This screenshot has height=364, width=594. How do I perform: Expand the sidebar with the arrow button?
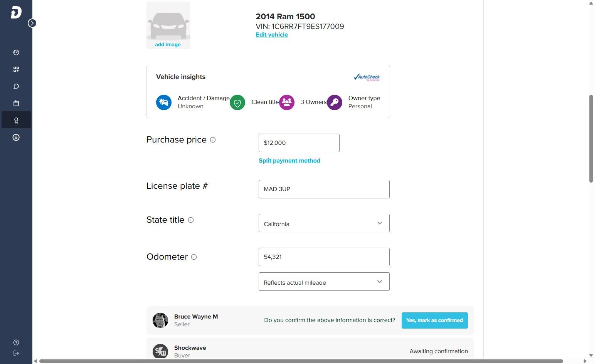[x=32, y=23]
